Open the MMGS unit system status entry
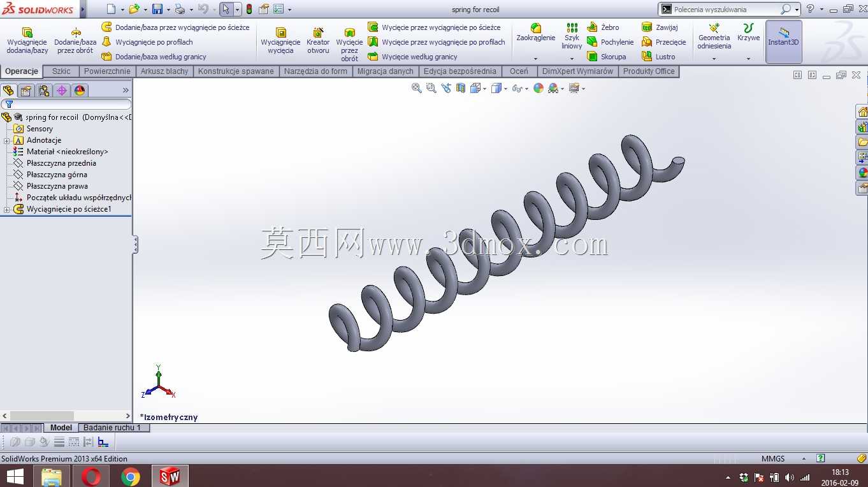The height and width of the screenshot is (487, 868). (773, 459)
